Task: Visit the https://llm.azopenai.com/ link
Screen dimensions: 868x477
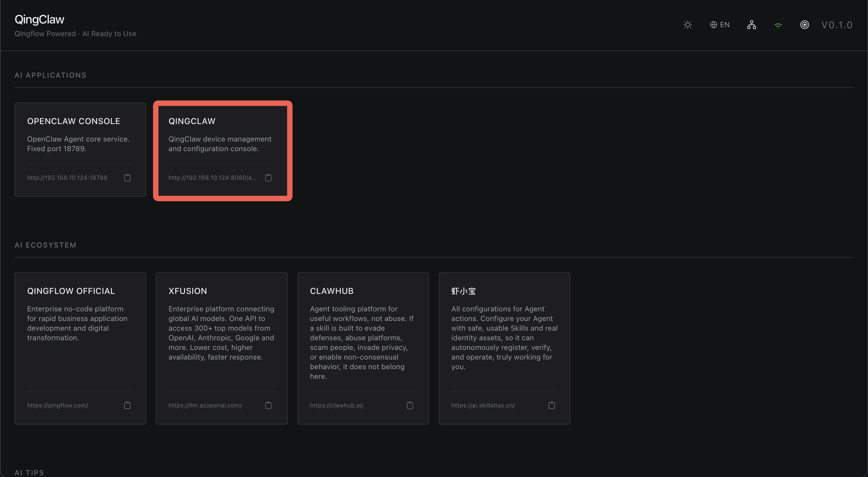Action: click(x=205, y=405)
